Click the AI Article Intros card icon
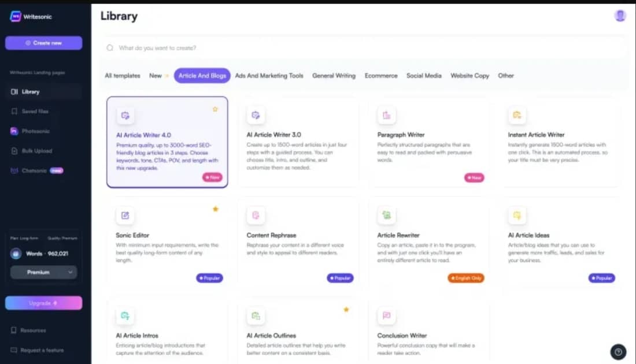The height and width of the screenshot is (364, 636). (125, 316)
